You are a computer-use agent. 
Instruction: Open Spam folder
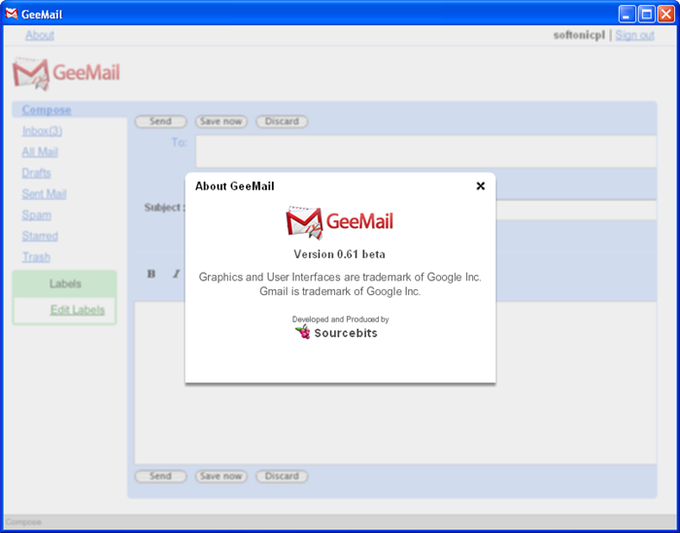(36, 215)
